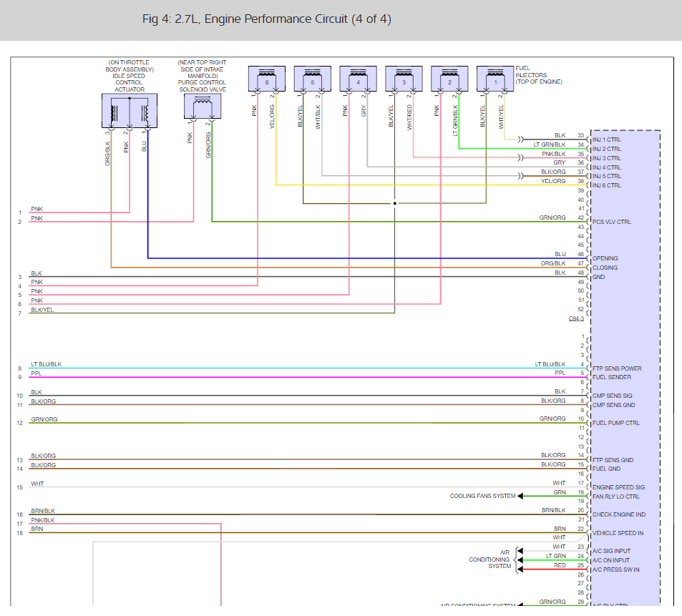Click the C94-3 connector label

[576, 318]
